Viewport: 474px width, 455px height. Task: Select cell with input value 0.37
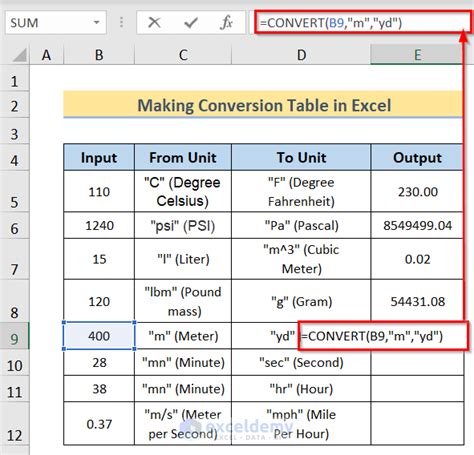(x=99, y=424)
